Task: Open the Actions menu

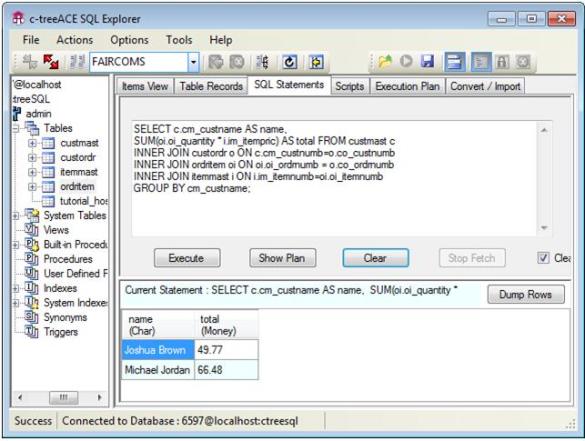Action: coord(75,40)
